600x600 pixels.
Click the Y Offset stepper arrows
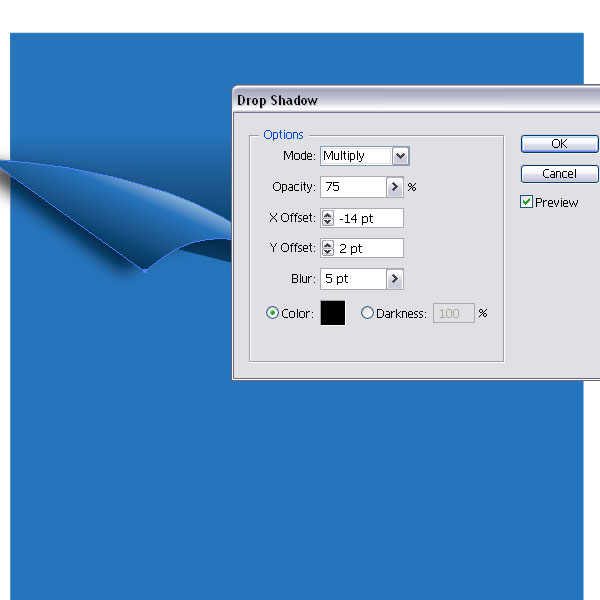(328, 248)
